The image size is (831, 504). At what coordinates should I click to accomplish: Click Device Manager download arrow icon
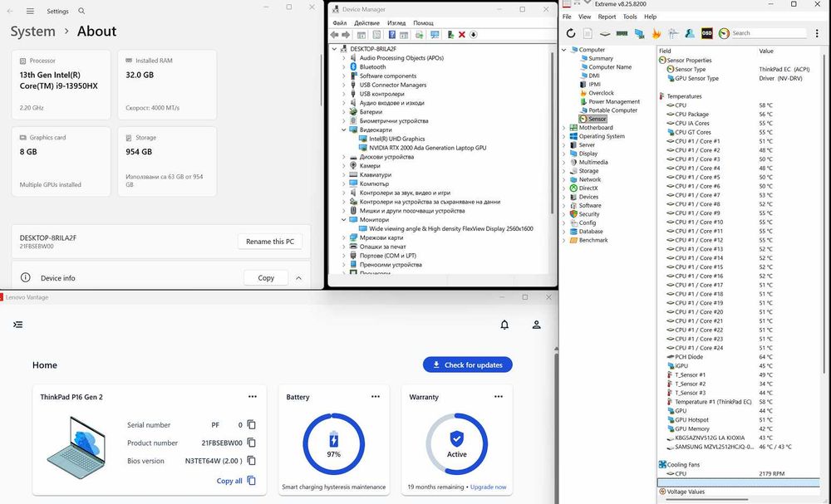[474, 35]
